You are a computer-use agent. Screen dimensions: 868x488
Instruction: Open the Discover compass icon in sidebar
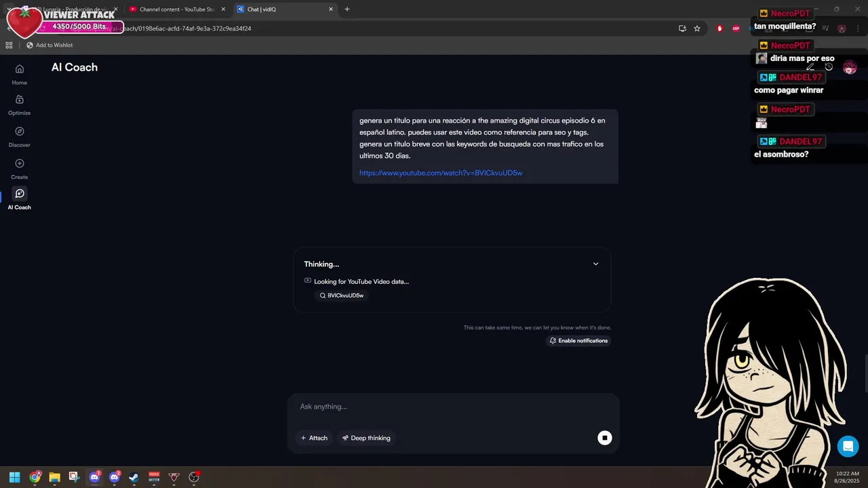pyautogui.click(x=19, y=131)
